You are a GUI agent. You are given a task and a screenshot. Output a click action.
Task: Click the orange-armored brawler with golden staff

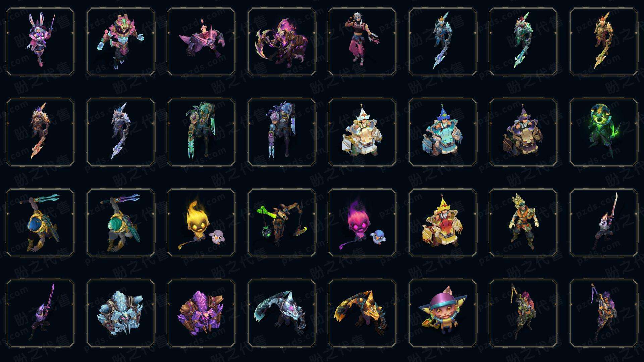click(523, 223)
